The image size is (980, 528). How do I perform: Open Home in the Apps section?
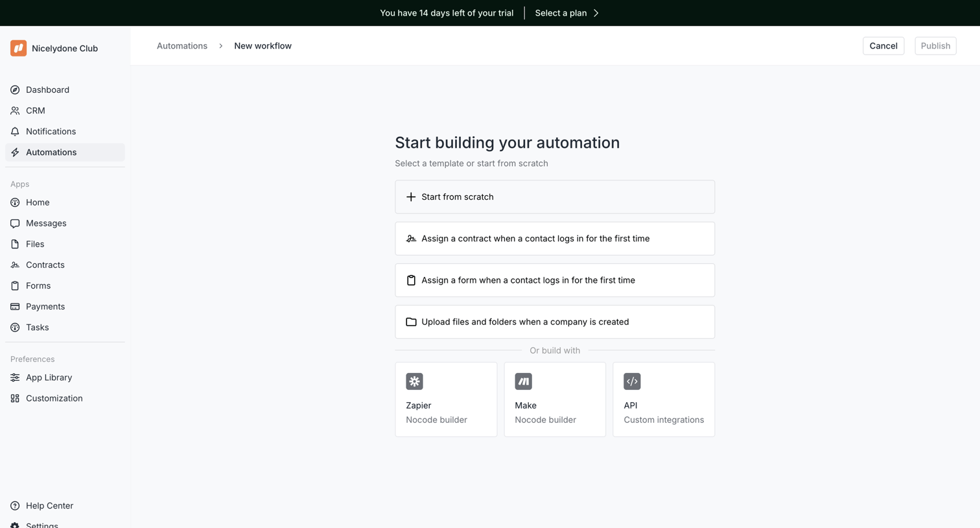coord(65,202)
